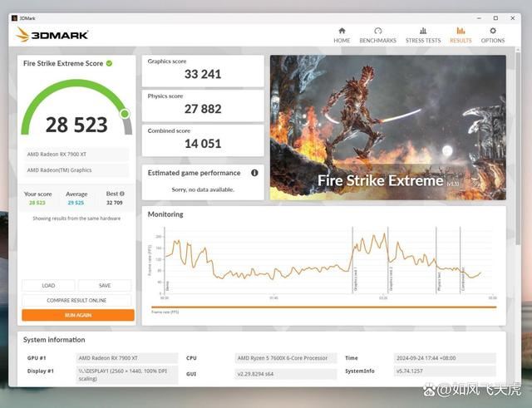Click the 3DMark app icon in title bar
Screen dimensions: 532x408
click(13, 17)
